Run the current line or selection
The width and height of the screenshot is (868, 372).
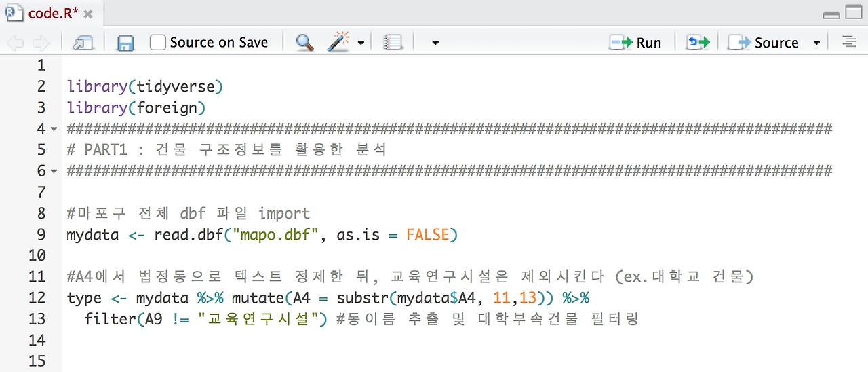[635, 43]
